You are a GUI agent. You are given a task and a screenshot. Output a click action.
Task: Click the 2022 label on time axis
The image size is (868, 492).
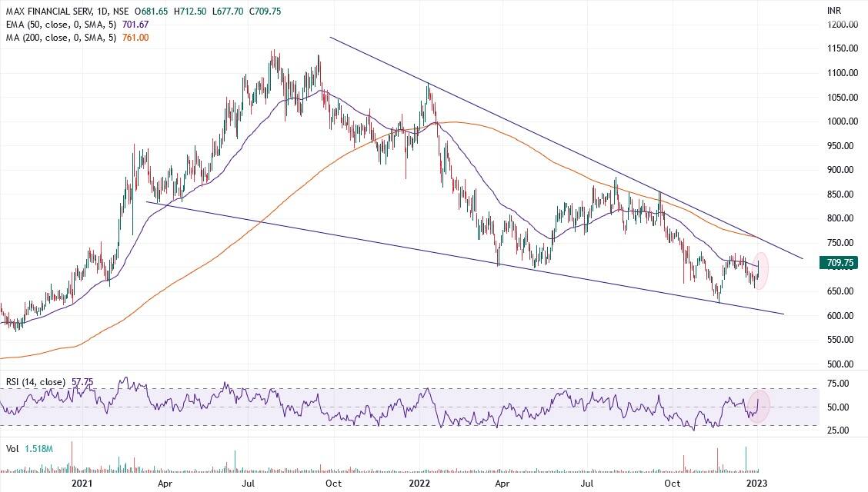[x=418, y=484]
